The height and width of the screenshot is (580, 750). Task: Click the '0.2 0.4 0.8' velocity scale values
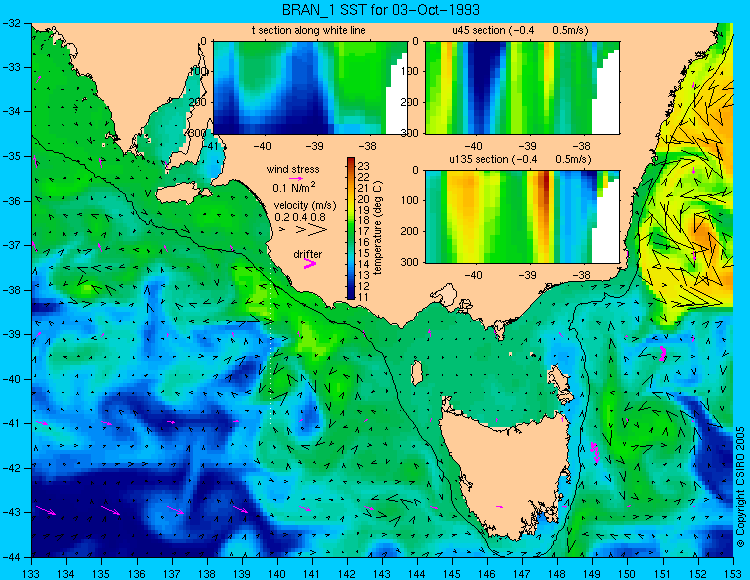pos(300,217)
